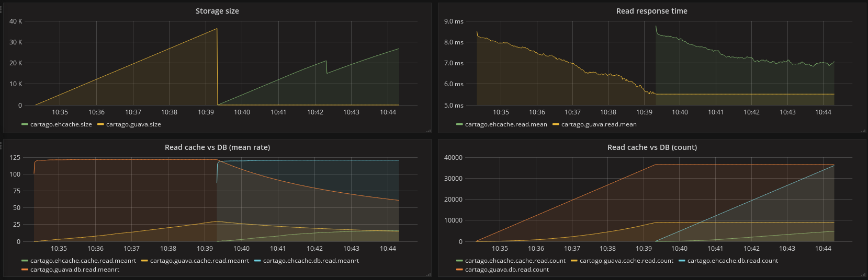
Task: Click the resize handle of the count panel
Action: (x=863, y=275)
